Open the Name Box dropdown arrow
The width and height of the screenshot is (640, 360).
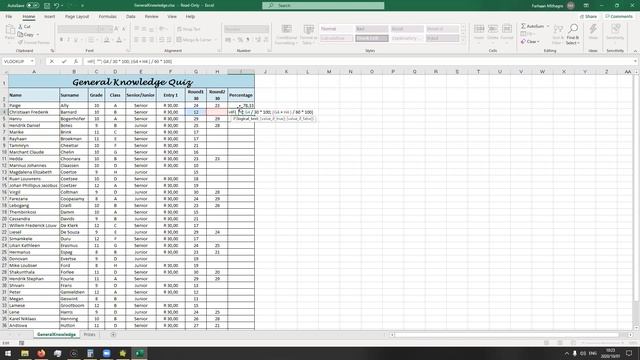pos(32,61)
